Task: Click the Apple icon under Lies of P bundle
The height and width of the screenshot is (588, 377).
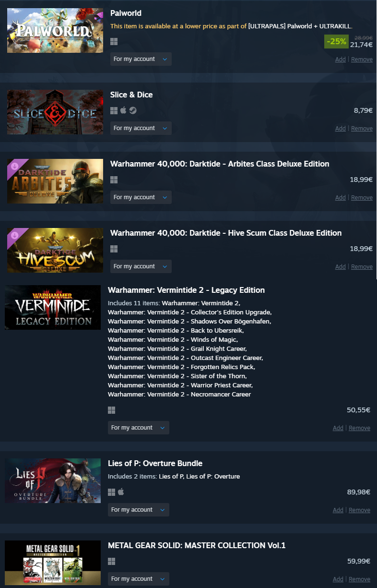Action: pos(121,492)
